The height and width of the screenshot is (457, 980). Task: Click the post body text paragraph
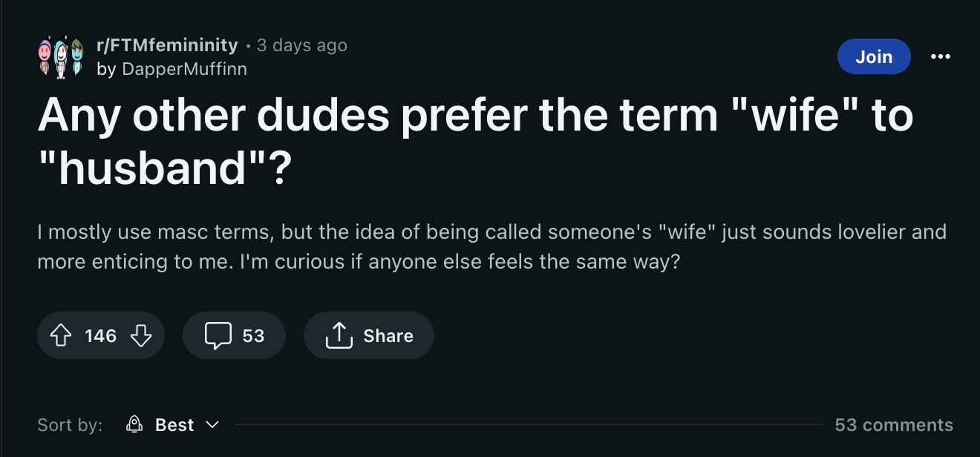click(491, 247)
